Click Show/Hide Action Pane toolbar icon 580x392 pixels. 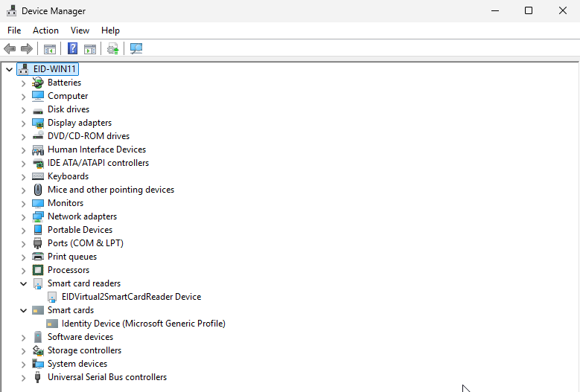tap(90, 49)
